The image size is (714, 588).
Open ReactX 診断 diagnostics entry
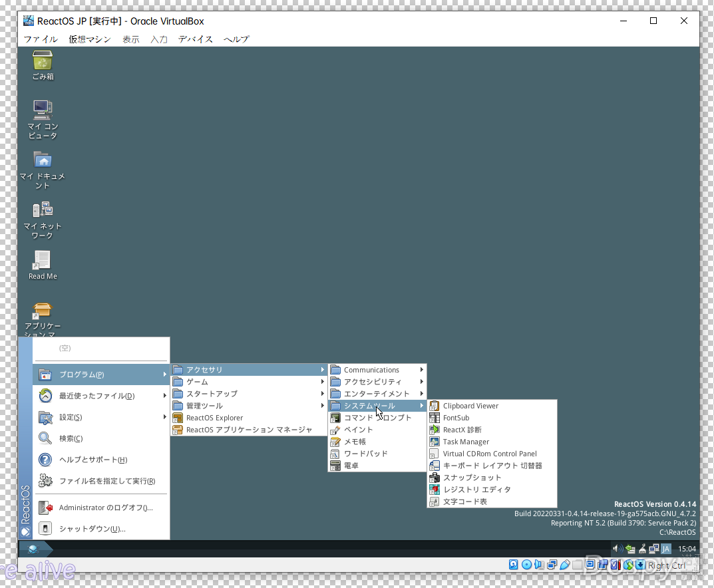[x=492, y=430]
